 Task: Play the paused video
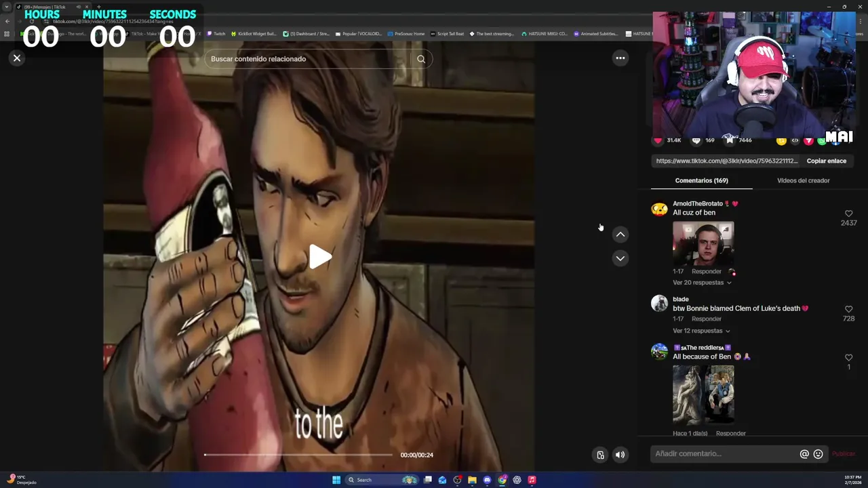coord(319,257)
